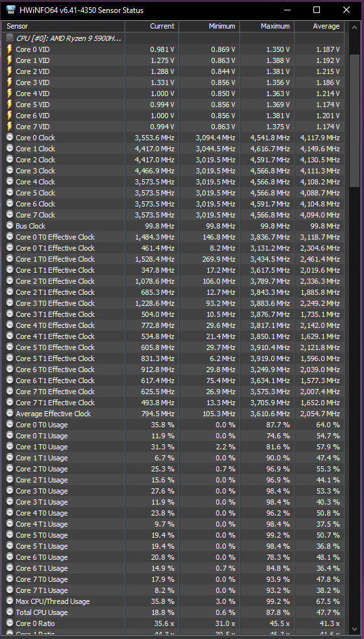Click the icon beside Core 3 T0 Usage
This screenshot has height=639, width=364.
[x=10, y=491]
